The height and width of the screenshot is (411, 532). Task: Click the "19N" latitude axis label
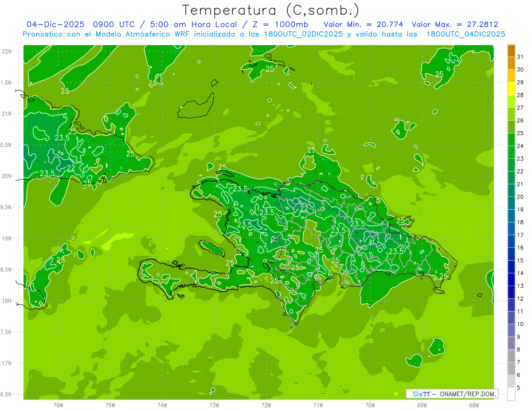pos(6,239)
